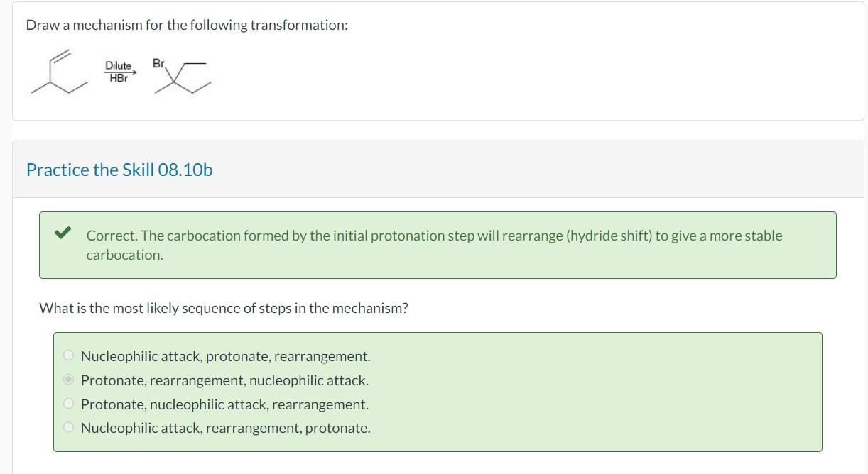868x474 pixels.
Task: Click the 'Draw a mechanism' instruction text
Action: pos(186,24)
